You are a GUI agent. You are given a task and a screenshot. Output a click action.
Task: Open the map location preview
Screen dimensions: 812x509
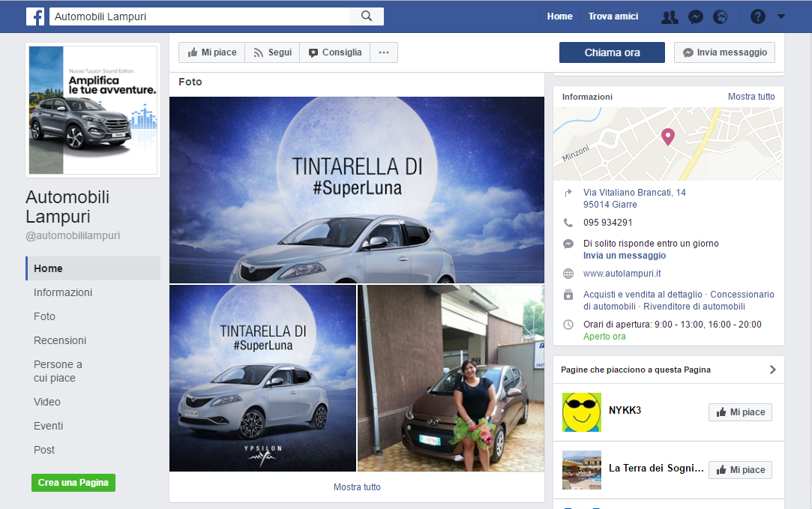[x=669, y=144]
